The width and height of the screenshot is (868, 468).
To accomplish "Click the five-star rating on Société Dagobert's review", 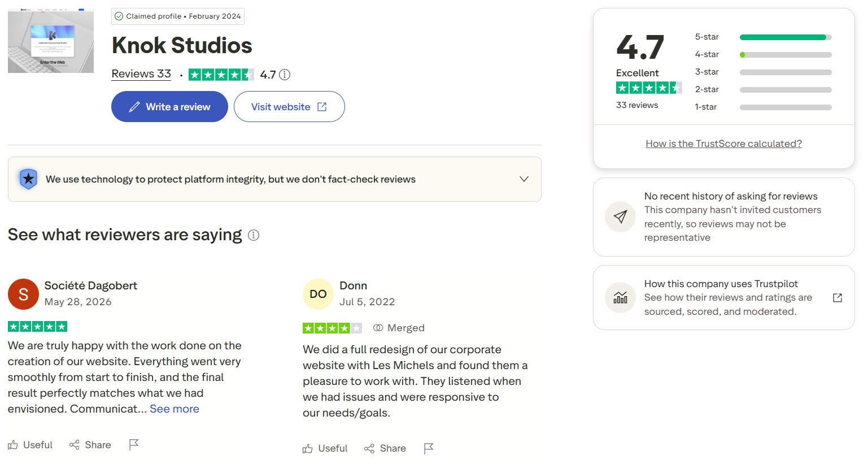I will [38, 327].
